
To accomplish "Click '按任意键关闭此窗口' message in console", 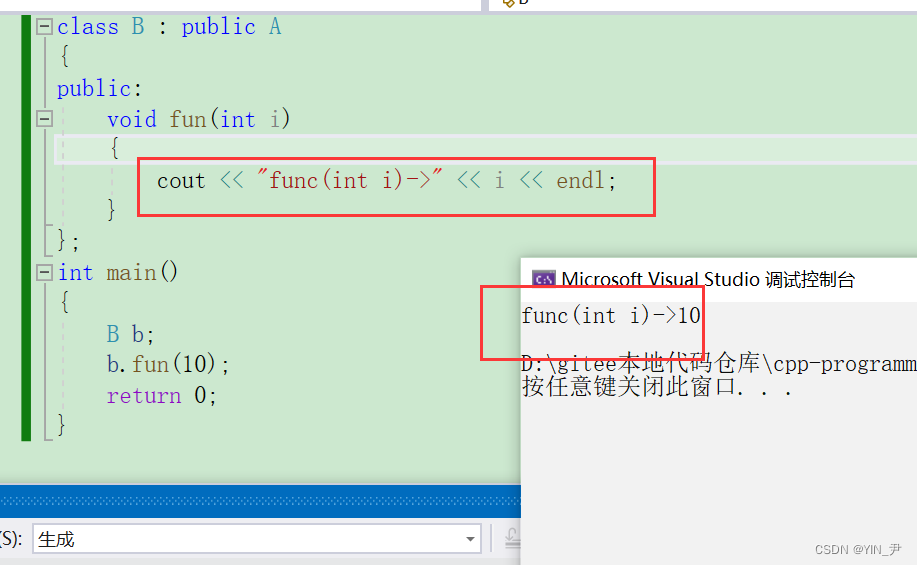I will point(629,387).
